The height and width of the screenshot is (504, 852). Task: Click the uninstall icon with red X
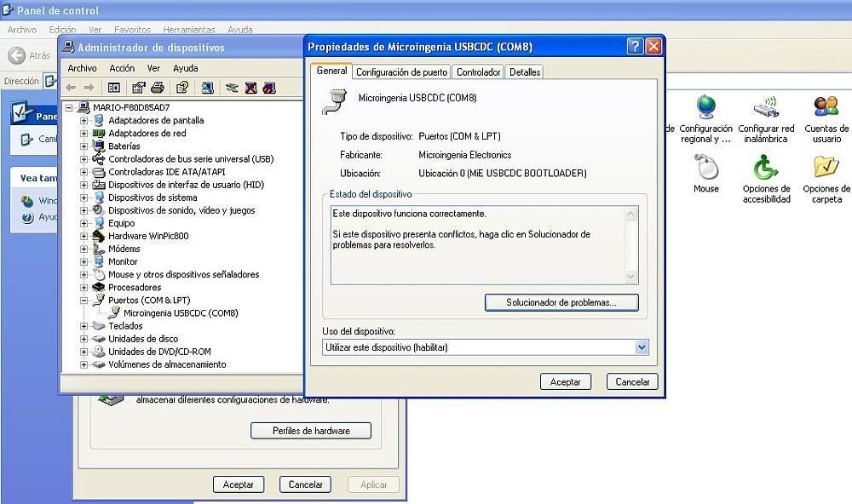(250, 88)
